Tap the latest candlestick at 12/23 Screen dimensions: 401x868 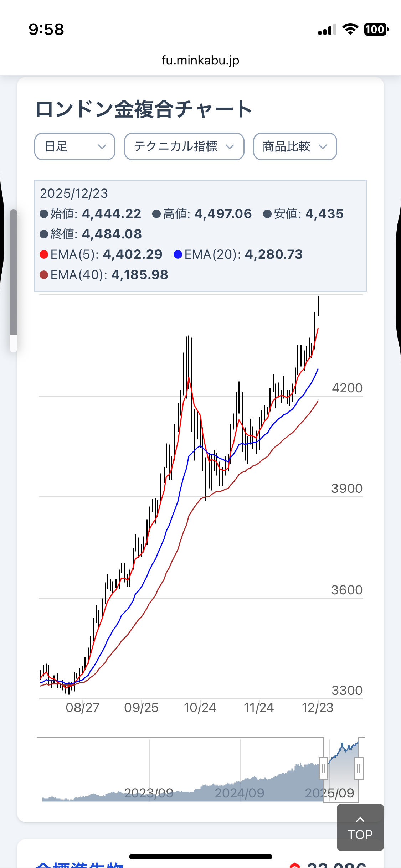pos(318,306)
